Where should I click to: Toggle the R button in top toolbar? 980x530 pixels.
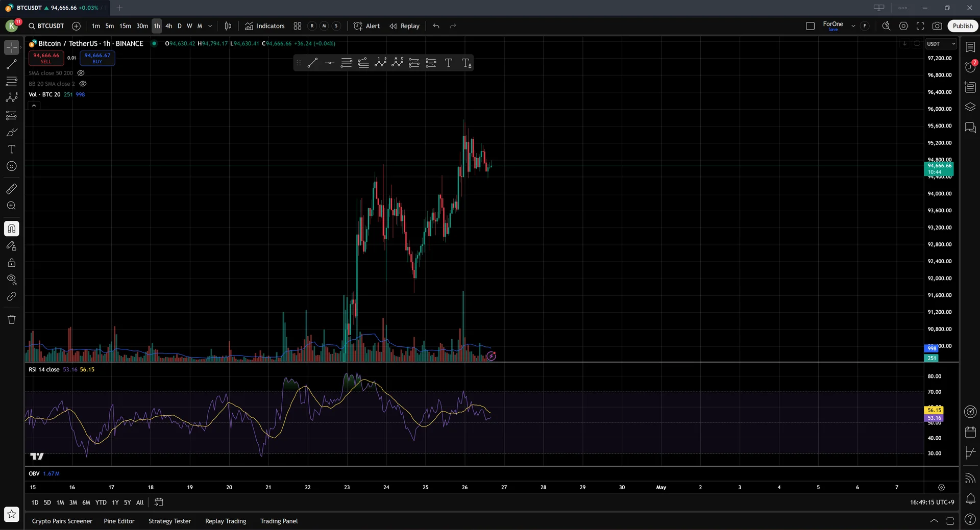pyautogui.click(x=312, y=26)
